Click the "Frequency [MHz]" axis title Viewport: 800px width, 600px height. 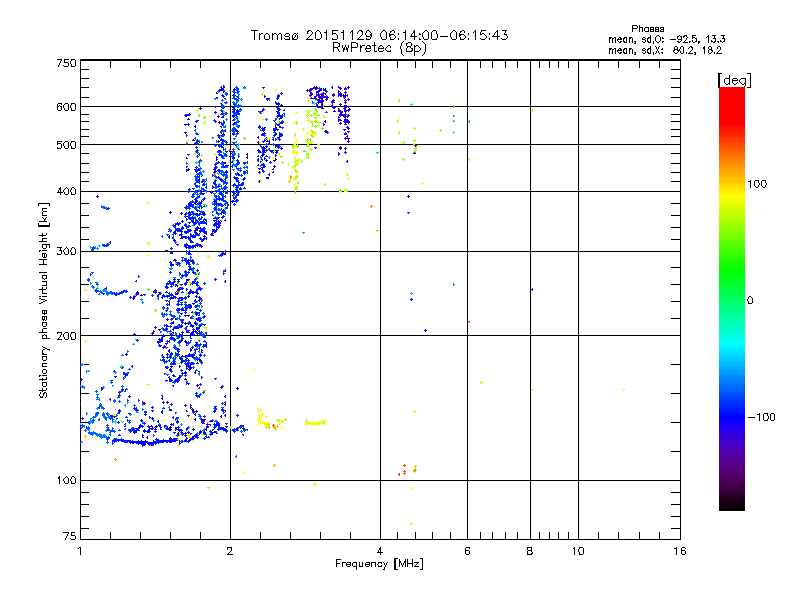[x=379, y=564]
